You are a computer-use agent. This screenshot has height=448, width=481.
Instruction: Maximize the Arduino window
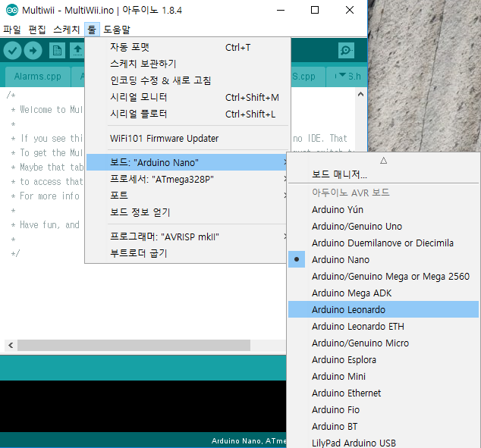click(x=315, y=10)
